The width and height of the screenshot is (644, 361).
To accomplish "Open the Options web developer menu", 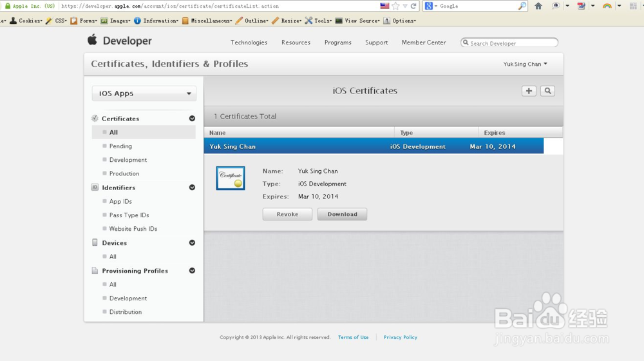I will pyautogui.click(x=400, y=21).
